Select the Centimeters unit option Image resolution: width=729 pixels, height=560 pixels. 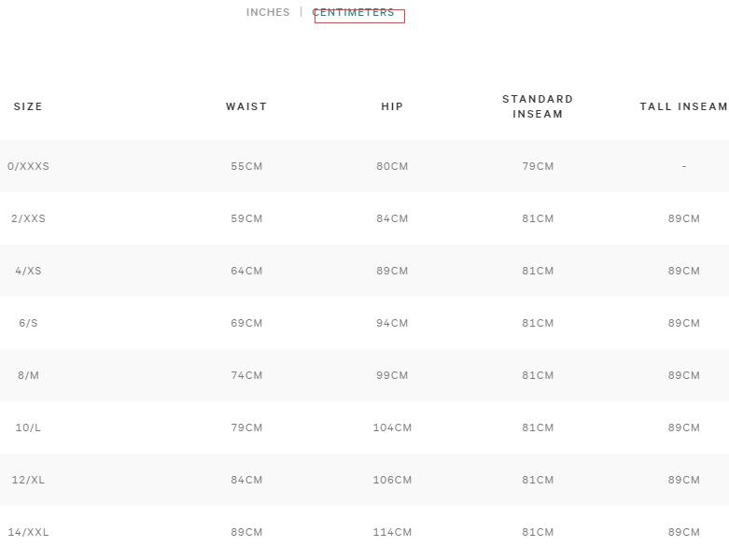pyautogui.click(x=354, y=13)
